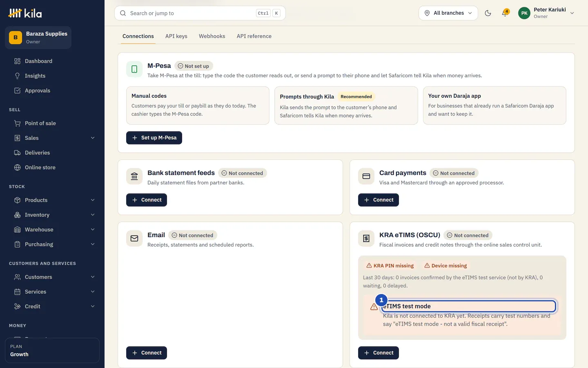Connect Card payments

coord(379,200)
